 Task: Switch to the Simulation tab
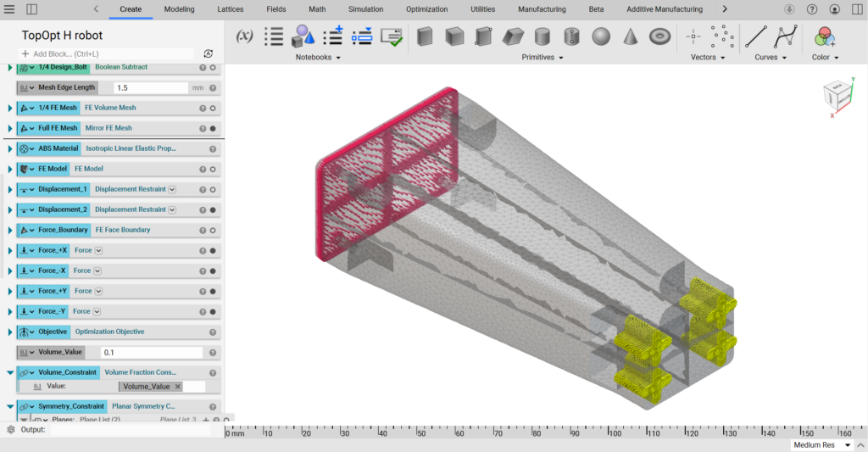[x=365, y=9]
